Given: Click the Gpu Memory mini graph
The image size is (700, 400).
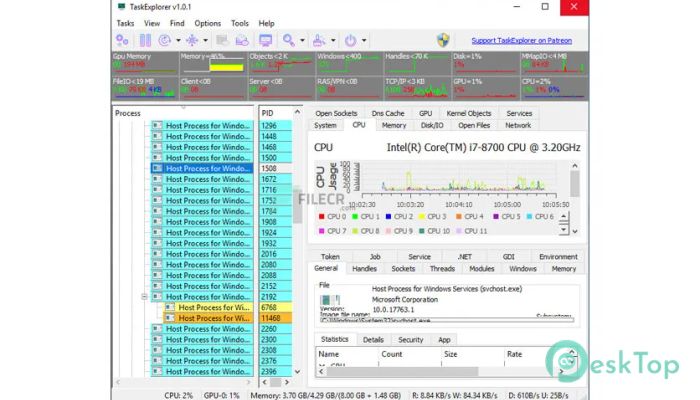Looking at the screenshot, I should coord(145,63).
